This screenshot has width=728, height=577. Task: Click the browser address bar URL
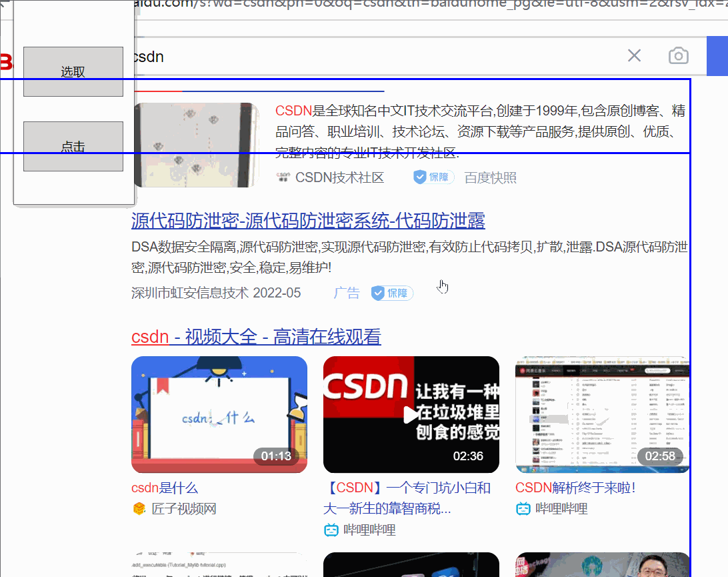[431, 5]
